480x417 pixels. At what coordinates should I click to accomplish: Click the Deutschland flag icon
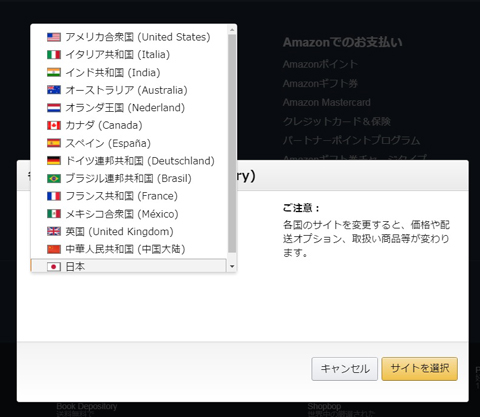[54, 161]
